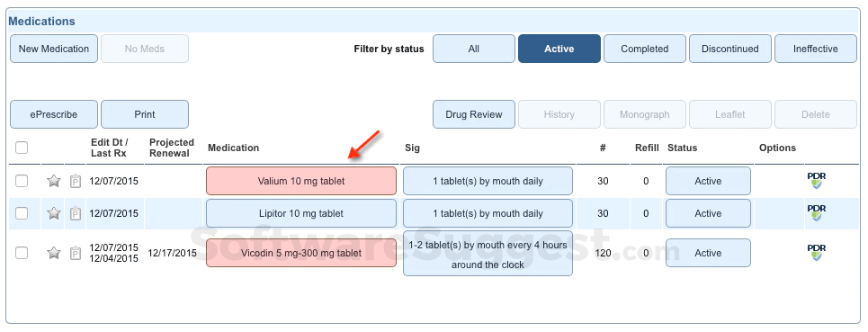Click the ePrescribe button

(54, 114)
